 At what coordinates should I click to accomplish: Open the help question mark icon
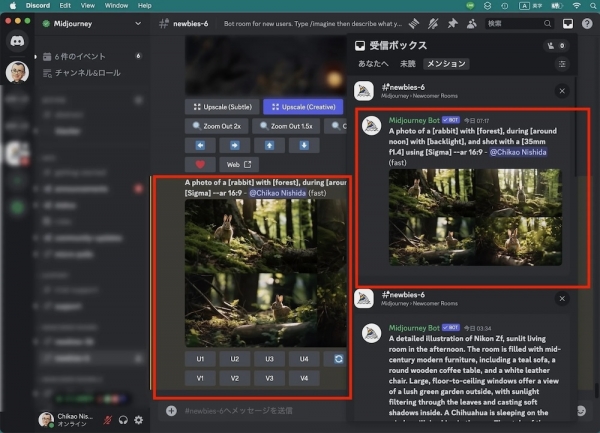587,24
